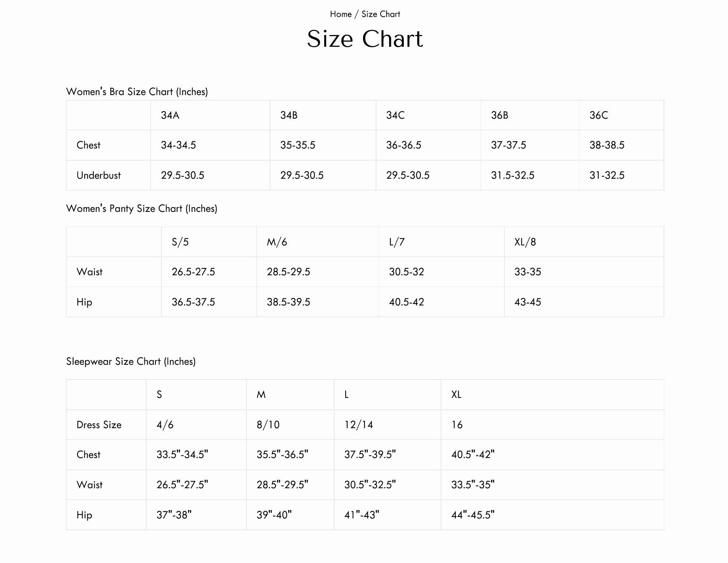Select the M/6 panty size header

click(318, 242)
